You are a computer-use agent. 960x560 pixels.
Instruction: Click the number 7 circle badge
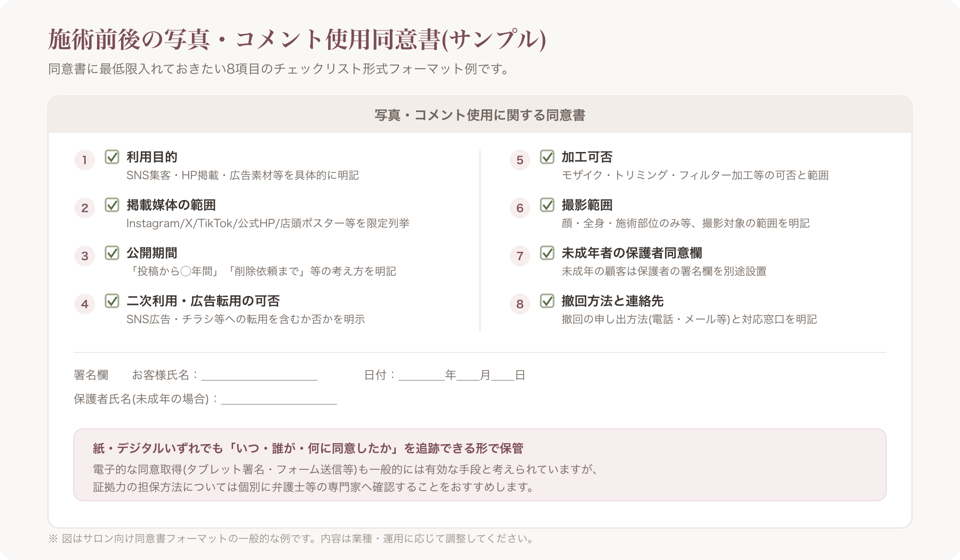point(520,256)
